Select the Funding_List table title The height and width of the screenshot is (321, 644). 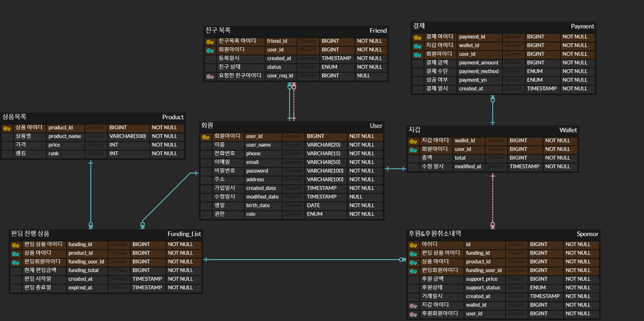coord(184,234)
